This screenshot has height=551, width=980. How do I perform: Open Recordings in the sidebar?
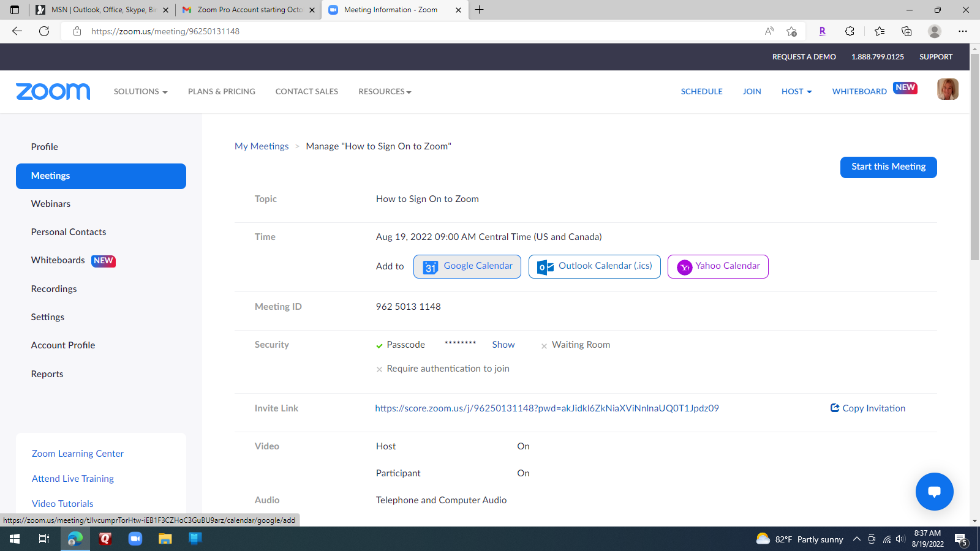(x=54, y=289)
